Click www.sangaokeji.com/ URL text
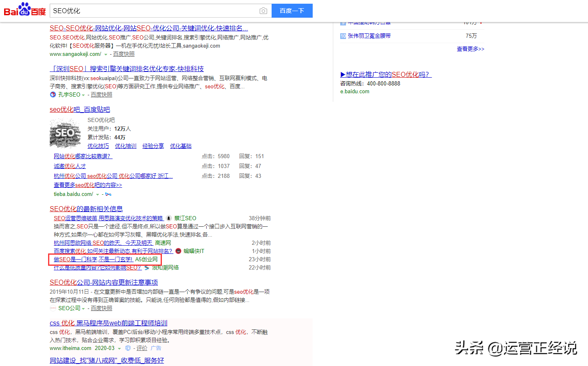The width and height of the screenshot is (588, 366). (75, 54)
